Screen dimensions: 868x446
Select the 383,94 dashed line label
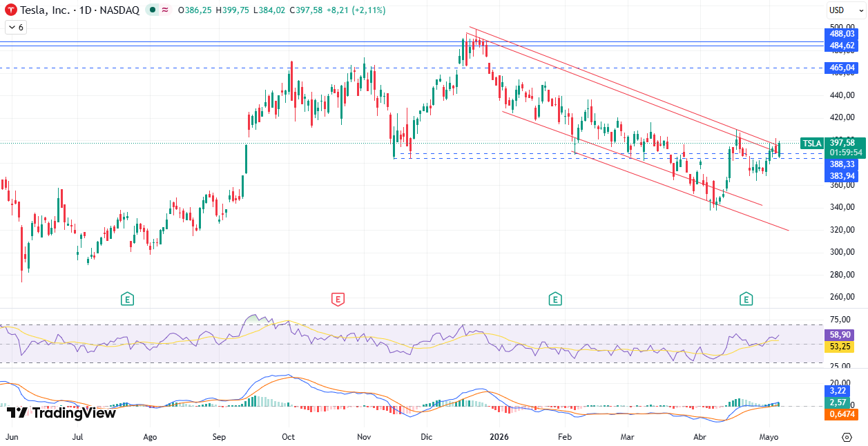point(842,176)
